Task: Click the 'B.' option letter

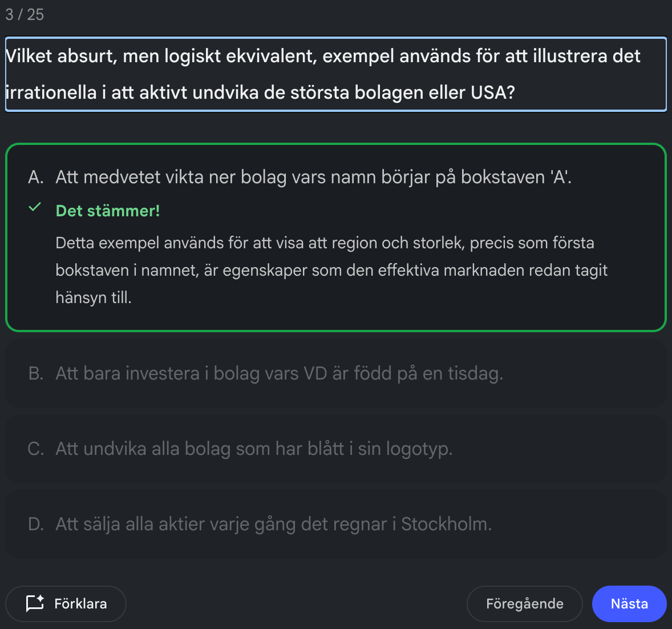Action: tap(36, 374)
